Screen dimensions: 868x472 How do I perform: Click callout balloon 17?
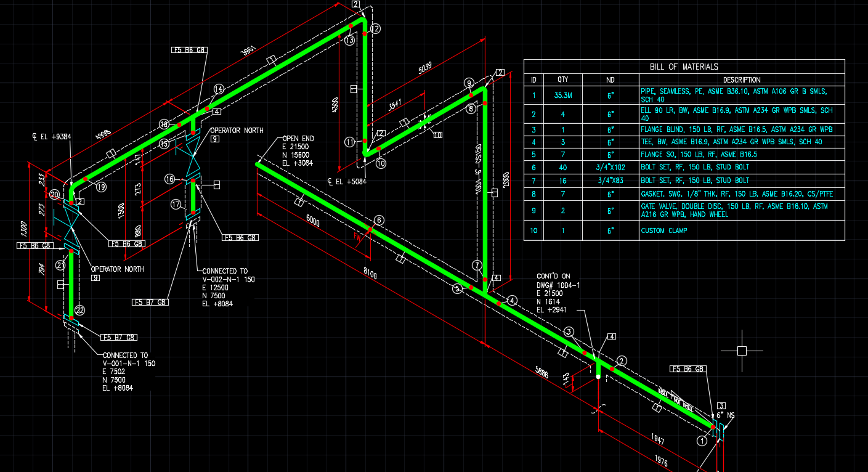pos(177,204)
